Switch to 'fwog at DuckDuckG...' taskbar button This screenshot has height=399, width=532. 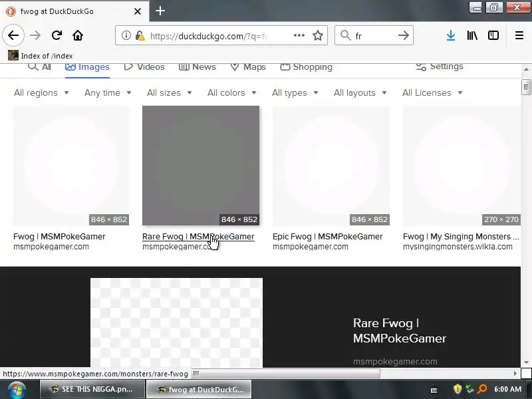click(199, 389)
